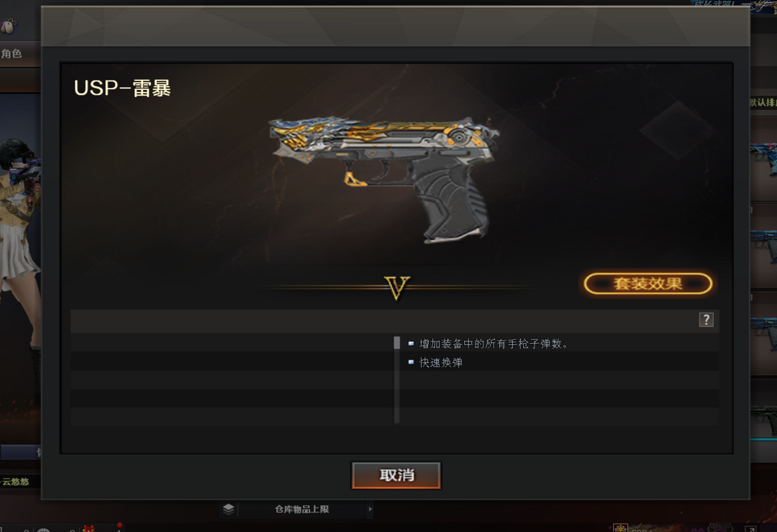
Task: Click the 取消 cancel button
Action: [x=396, y=475]
